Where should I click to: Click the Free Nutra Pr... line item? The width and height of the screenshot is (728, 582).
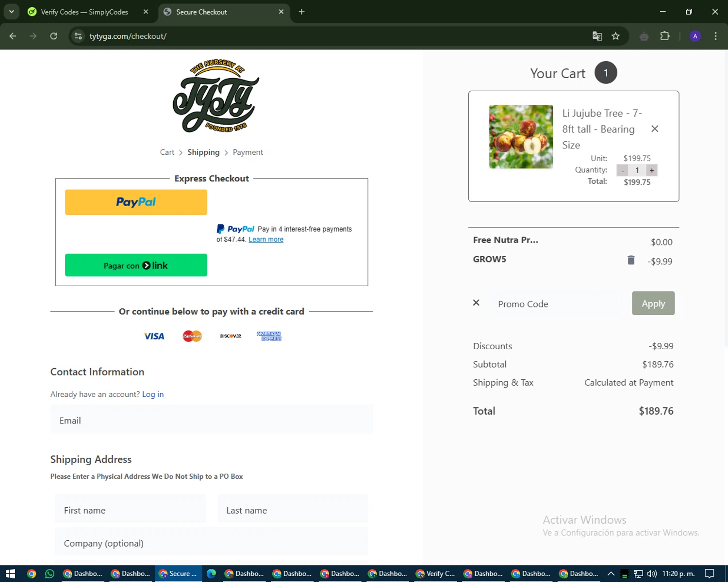pyautogui.click(x=506, y=240)
